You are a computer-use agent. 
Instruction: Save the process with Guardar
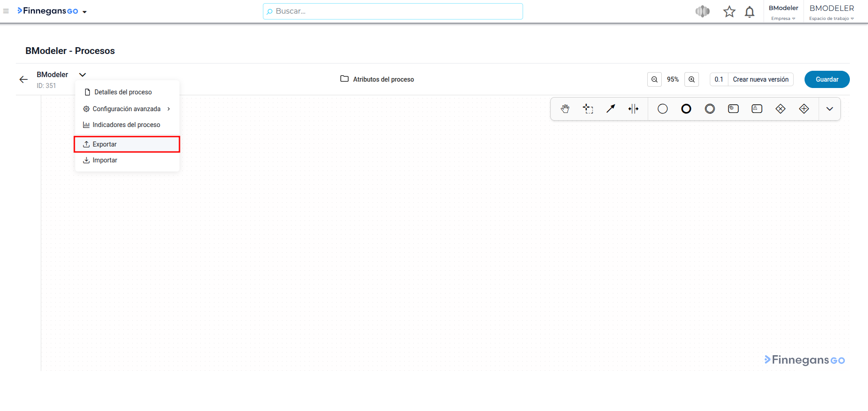tap(827, 79)
